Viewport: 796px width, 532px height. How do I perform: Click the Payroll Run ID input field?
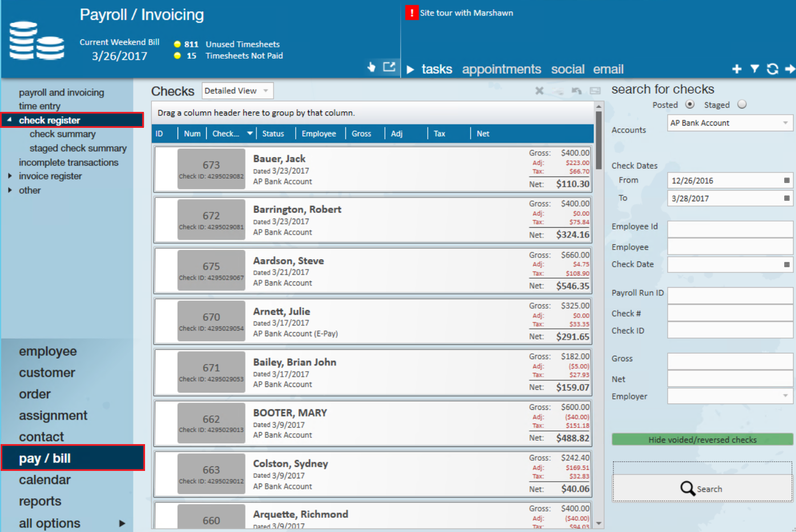point(730,296)
